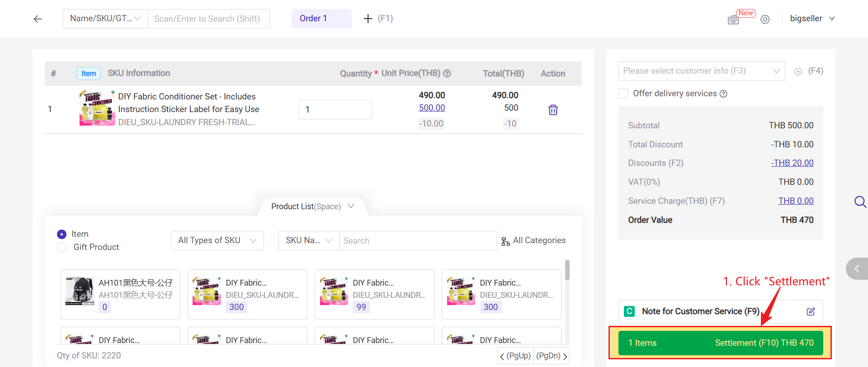The height and width of the screenshot is (367, 868).
Task: Select DIY Fabric card with stock 99
Action: [x=374, y=294]
